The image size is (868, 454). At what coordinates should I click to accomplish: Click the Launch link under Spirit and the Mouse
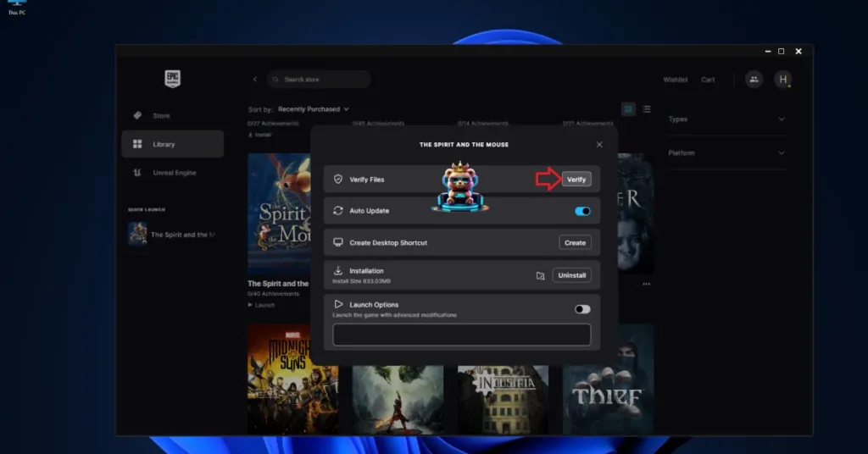[x=261, y=305]
